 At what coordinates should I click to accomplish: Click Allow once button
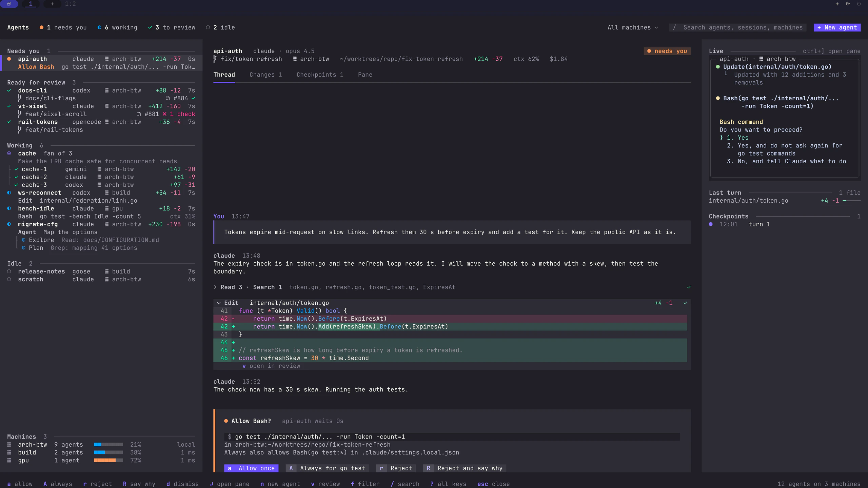[251, 468]
